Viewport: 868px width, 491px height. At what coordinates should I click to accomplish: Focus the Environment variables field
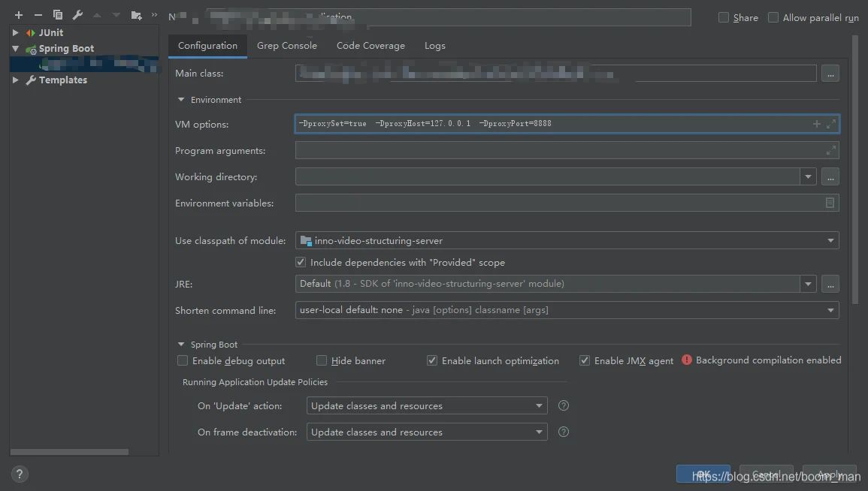[567, 203]
